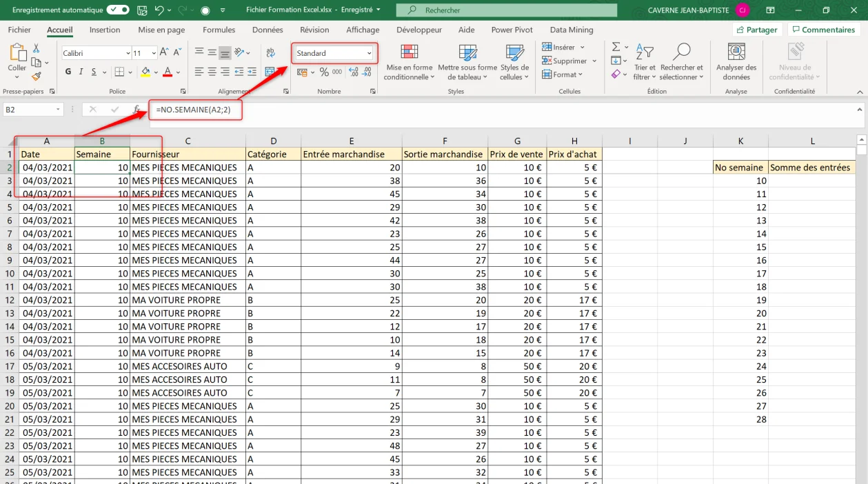Open the Formules tab

pyautogui.click(x=219, y=30)
